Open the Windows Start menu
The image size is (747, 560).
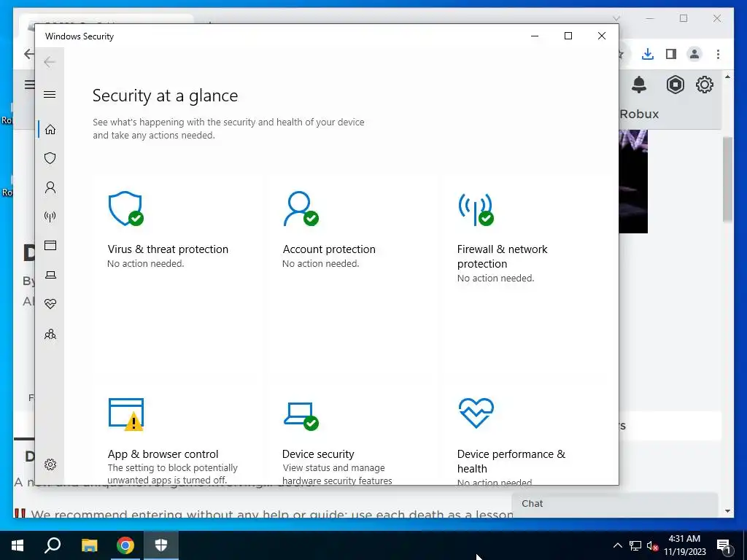pos(18,545)
